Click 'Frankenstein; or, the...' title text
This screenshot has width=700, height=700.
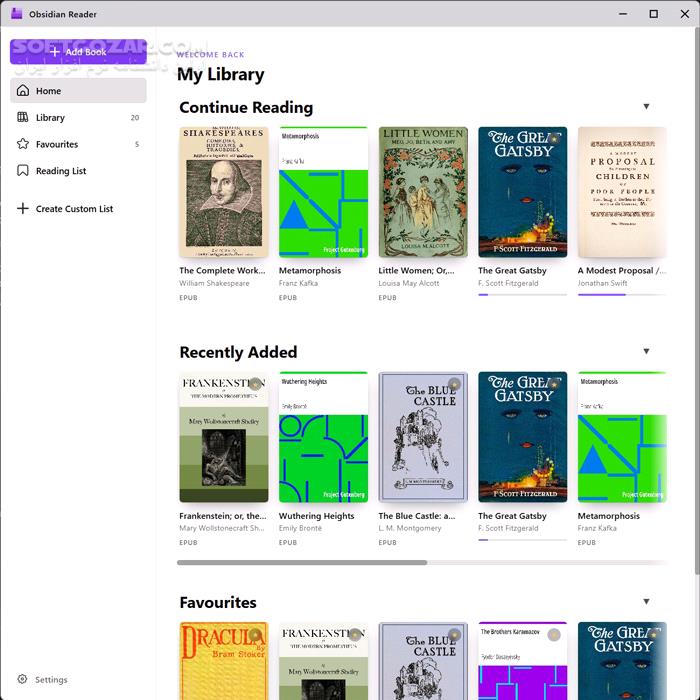click(223, 516)
